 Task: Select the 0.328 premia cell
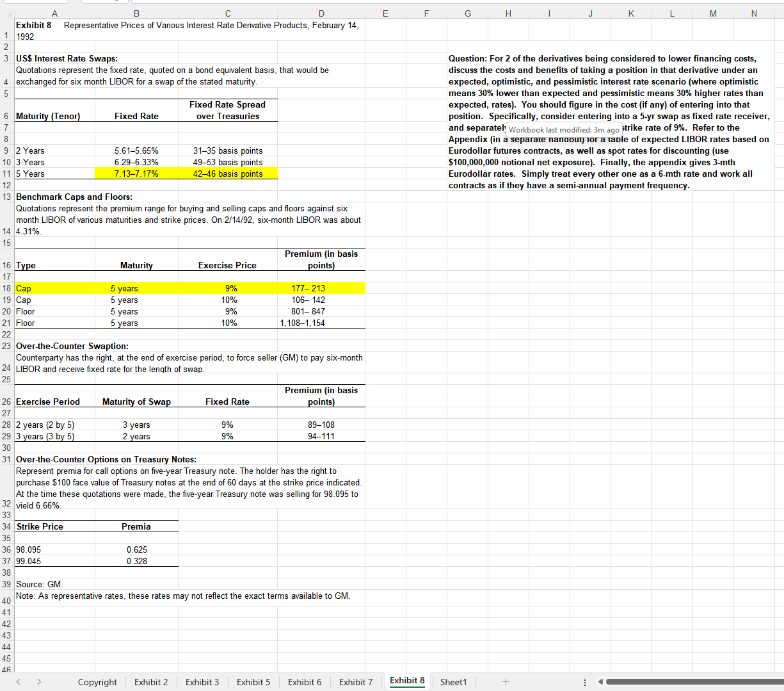pyautogui.click(x=136, y=561)
